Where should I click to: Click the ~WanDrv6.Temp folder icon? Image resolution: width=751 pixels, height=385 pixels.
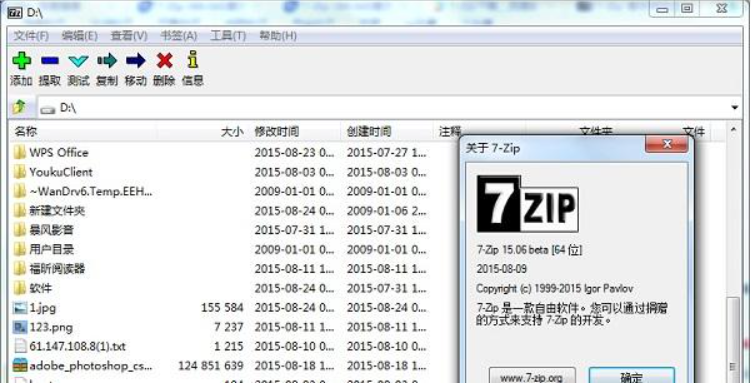pyautogui.click(x=20, y=192)
